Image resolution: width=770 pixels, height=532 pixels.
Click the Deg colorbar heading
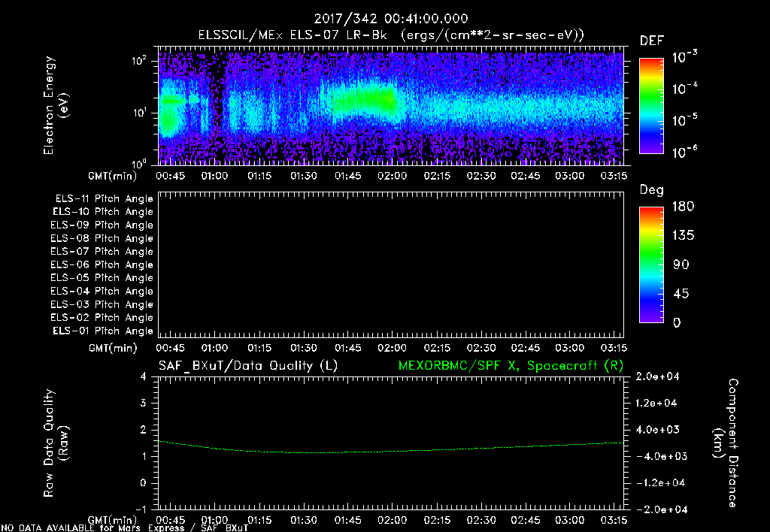pos(652,190)
